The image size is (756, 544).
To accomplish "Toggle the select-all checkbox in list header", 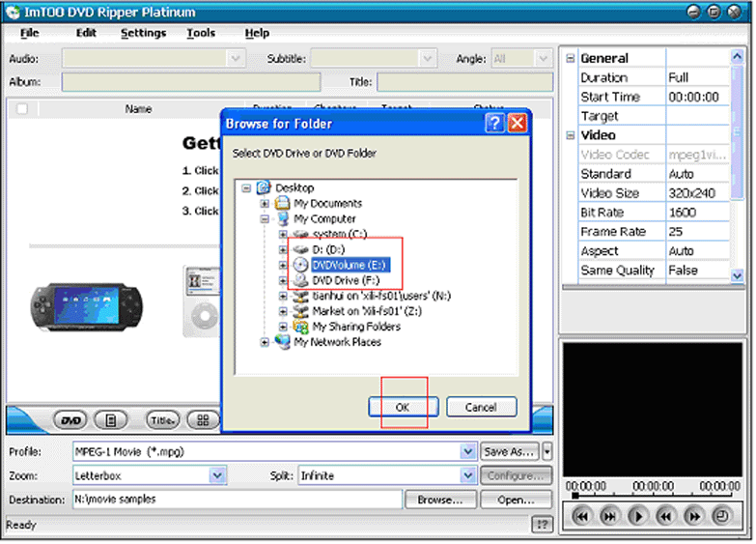I will 21,109.
